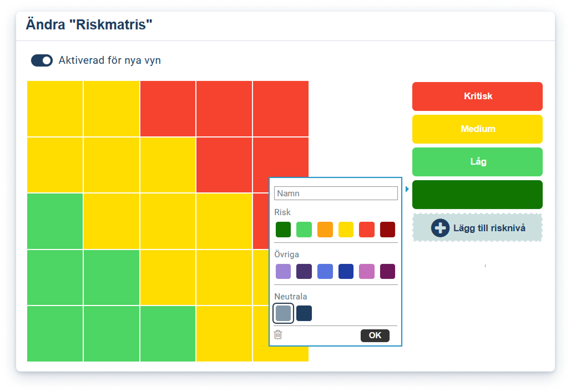The image size is (571, 392).
Task: Click the trash icon in color popup
Action: tap(279, 335)
